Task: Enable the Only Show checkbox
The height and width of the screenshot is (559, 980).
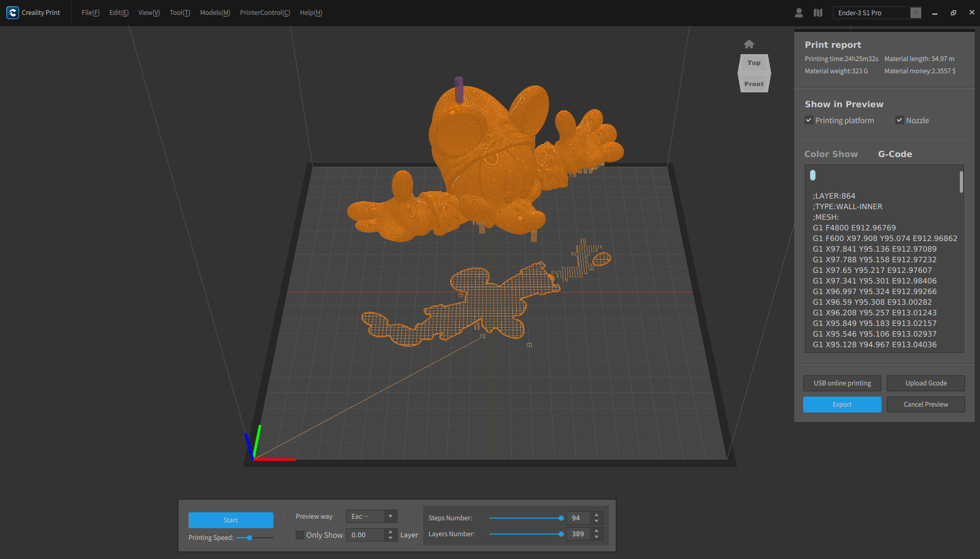Action: [x=300, y=535]
